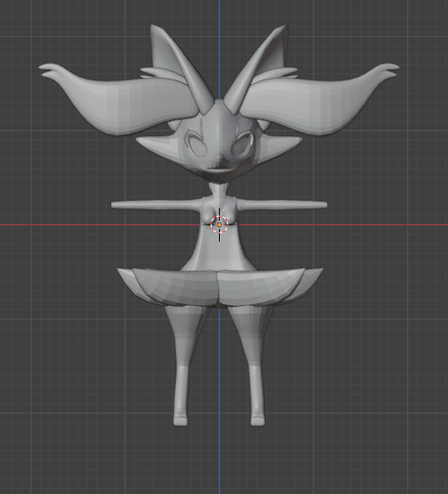Select the character model by its skirt
Screen dimensions: 448x494
tap(220, 288)
